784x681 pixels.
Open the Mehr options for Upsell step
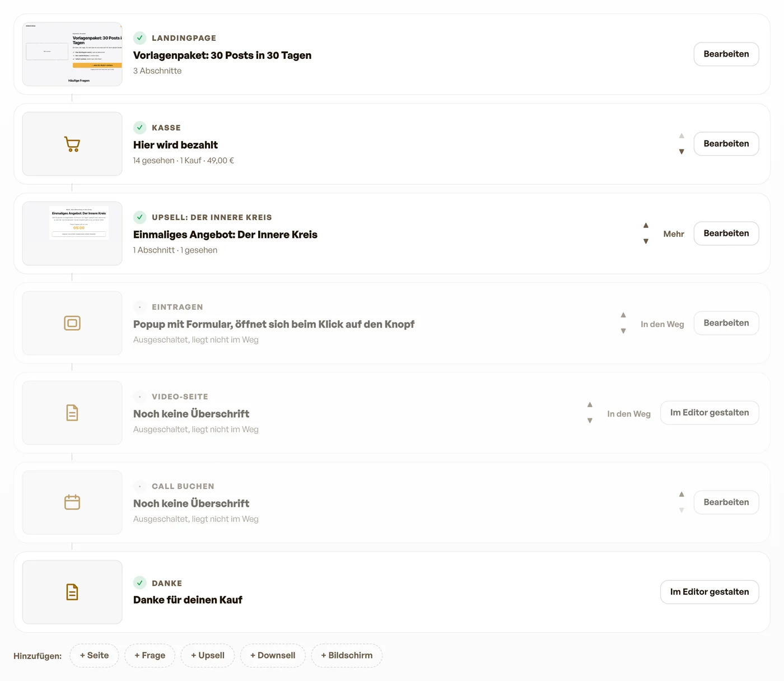(674, 234)
